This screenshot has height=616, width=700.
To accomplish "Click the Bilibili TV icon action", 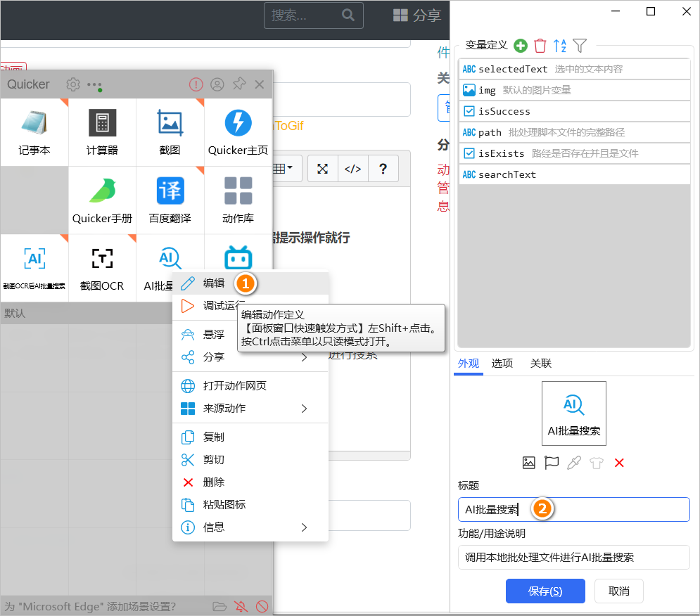I will pos(238,257).
